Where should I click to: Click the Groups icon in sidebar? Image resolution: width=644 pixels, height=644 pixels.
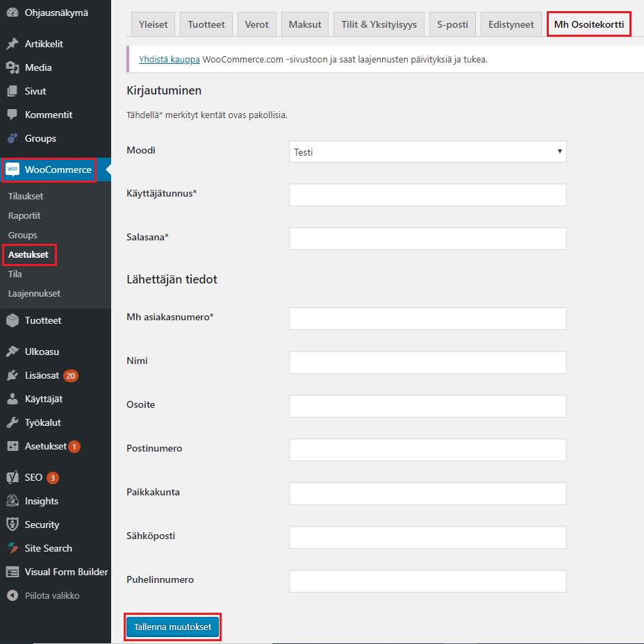pos(13,138)
